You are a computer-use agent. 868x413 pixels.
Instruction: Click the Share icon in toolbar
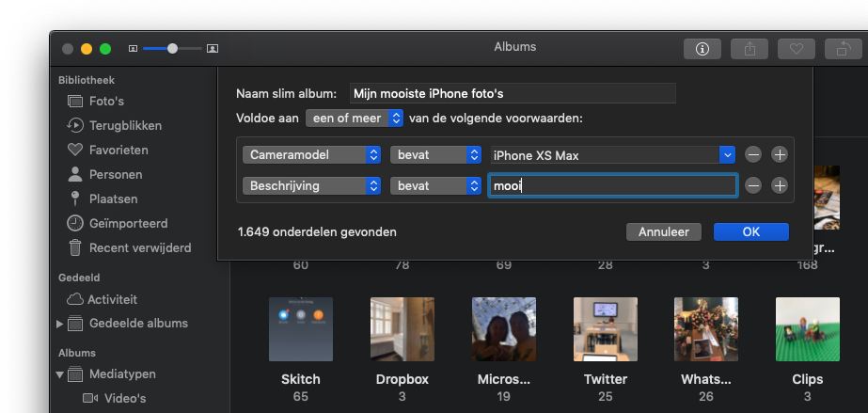(x=749, y=49)
